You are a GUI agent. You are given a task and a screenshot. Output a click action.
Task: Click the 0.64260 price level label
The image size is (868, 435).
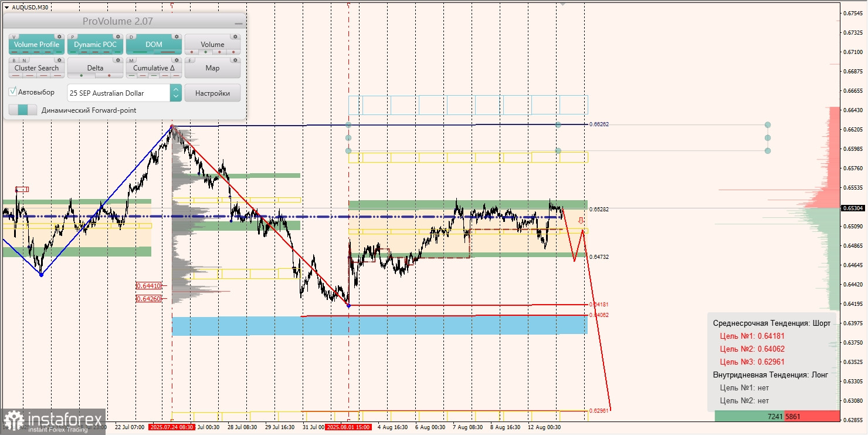(x=148, y=299)
